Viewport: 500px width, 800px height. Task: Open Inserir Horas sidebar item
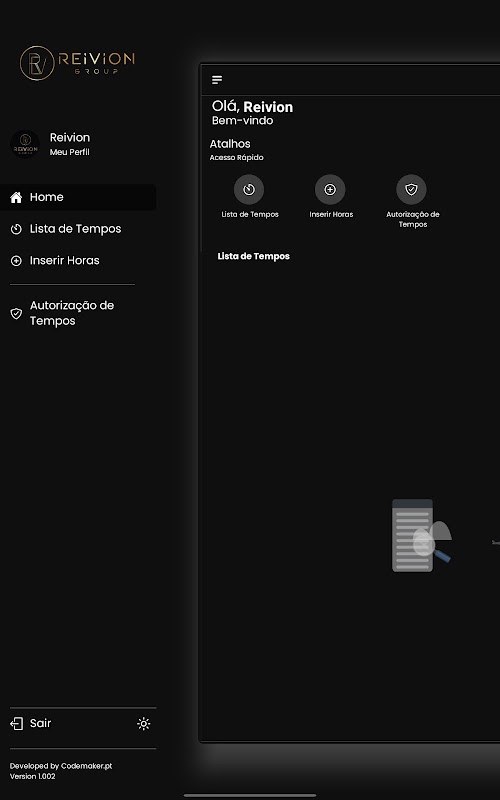pyautogui.click(x=64, y=260)
